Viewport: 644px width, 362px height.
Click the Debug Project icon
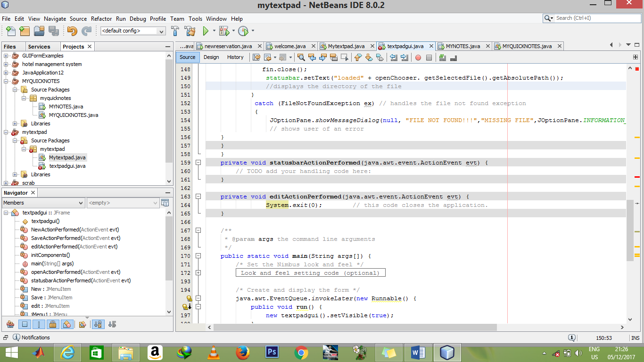pos(224,31)
